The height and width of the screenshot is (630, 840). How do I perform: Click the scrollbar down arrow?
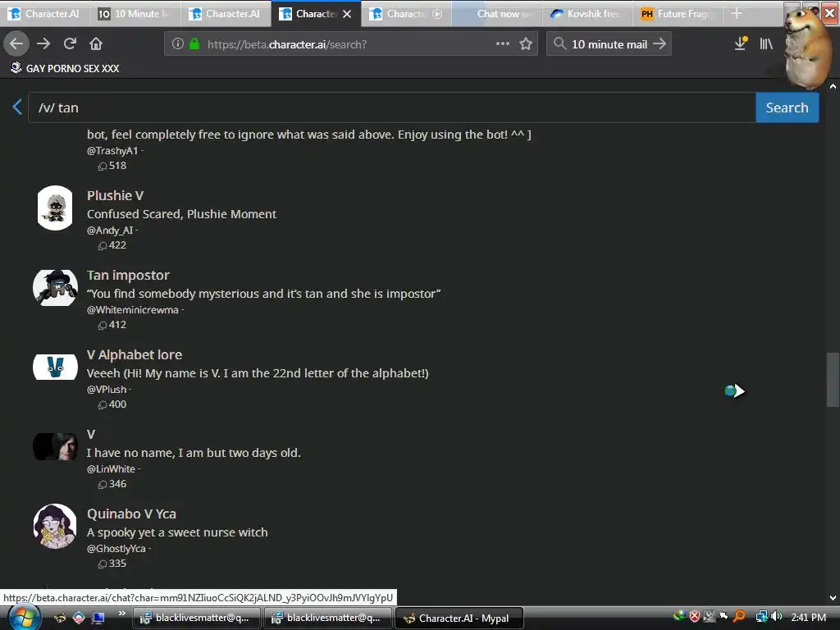pos(833,598)
